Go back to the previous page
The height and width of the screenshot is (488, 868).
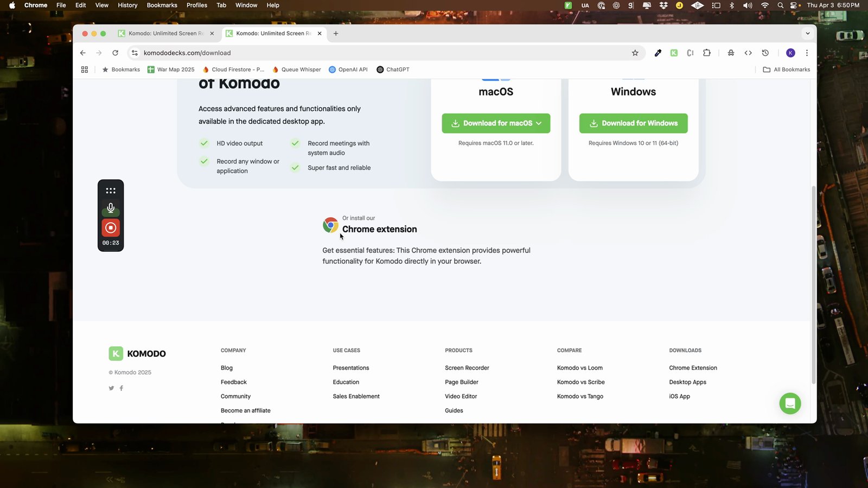pyautogui.click(x=82, y=53)
